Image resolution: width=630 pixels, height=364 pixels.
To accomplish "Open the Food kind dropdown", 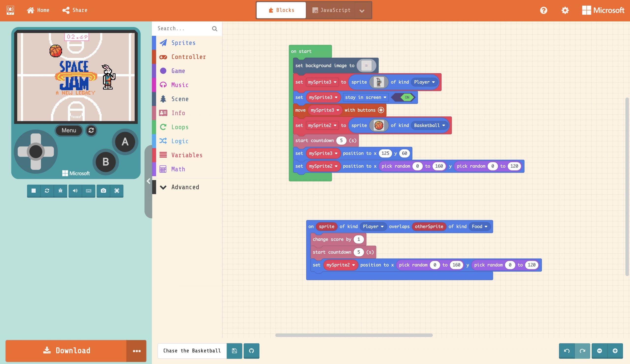I will click(479, 226).
